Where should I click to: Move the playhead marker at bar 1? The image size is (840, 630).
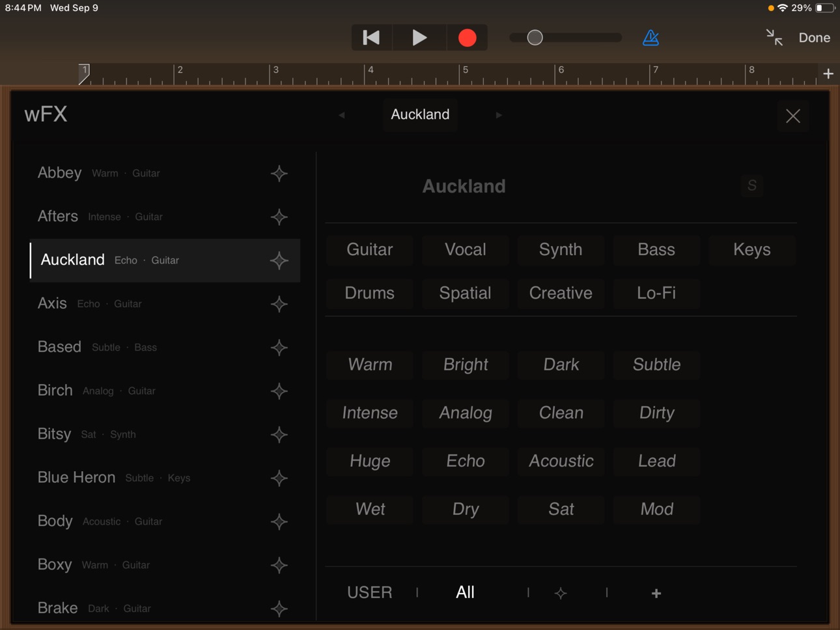coord(84,74)
